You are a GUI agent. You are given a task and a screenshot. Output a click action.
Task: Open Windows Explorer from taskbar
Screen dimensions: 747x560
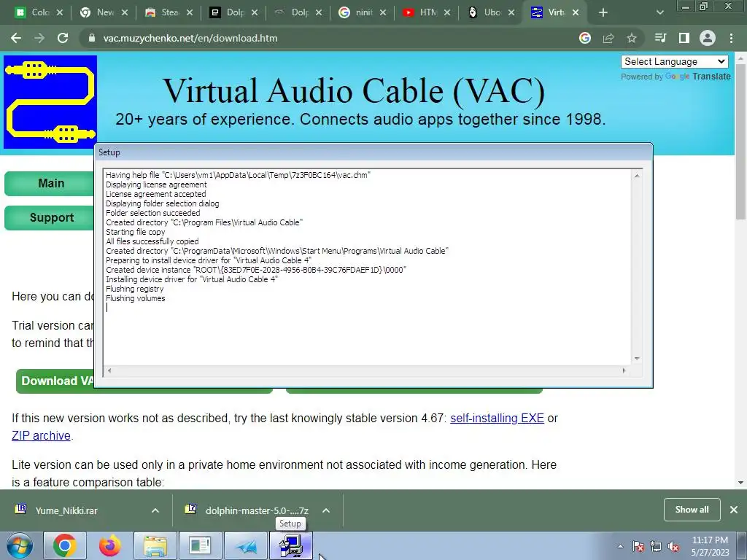coord(155,545)
